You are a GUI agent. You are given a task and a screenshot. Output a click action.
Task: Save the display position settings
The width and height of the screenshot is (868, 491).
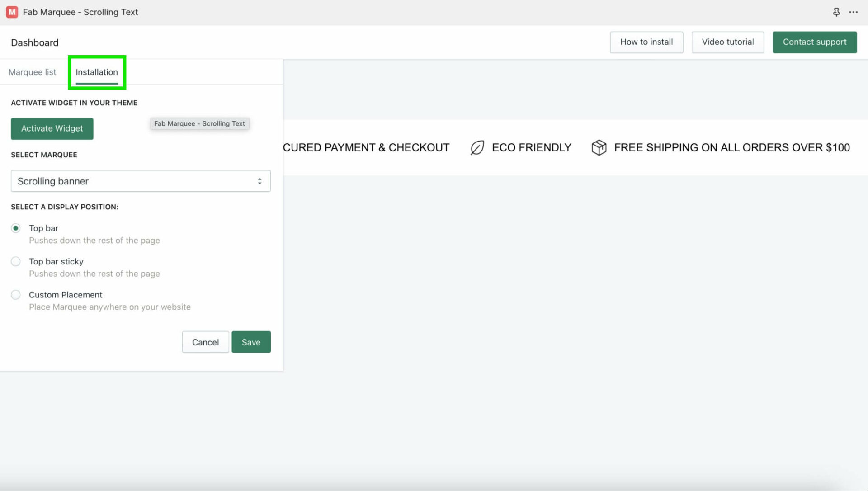coord(251,342)
